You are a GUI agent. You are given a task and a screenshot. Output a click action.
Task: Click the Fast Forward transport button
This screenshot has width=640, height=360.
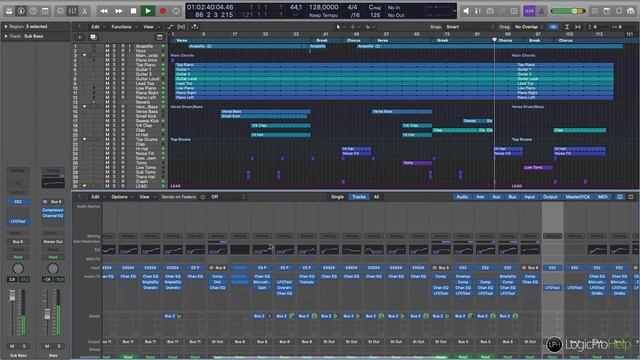[x=119, y=11]
